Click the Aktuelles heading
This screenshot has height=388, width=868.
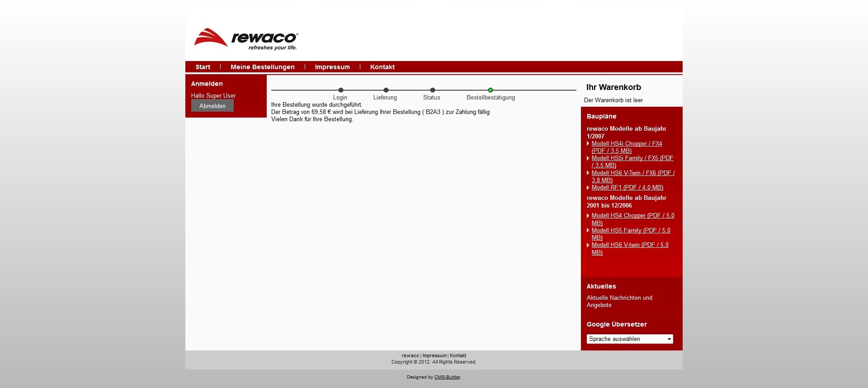tap(601, 286)
